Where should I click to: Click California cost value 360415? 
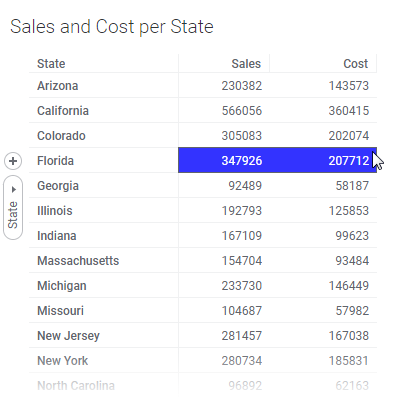click(x=349, y=111)
